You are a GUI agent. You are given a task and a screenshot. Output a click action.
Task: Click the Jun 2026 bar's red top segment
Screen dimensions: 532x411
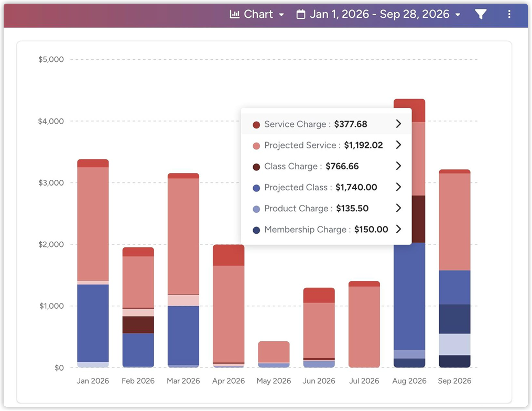(319, 295)
